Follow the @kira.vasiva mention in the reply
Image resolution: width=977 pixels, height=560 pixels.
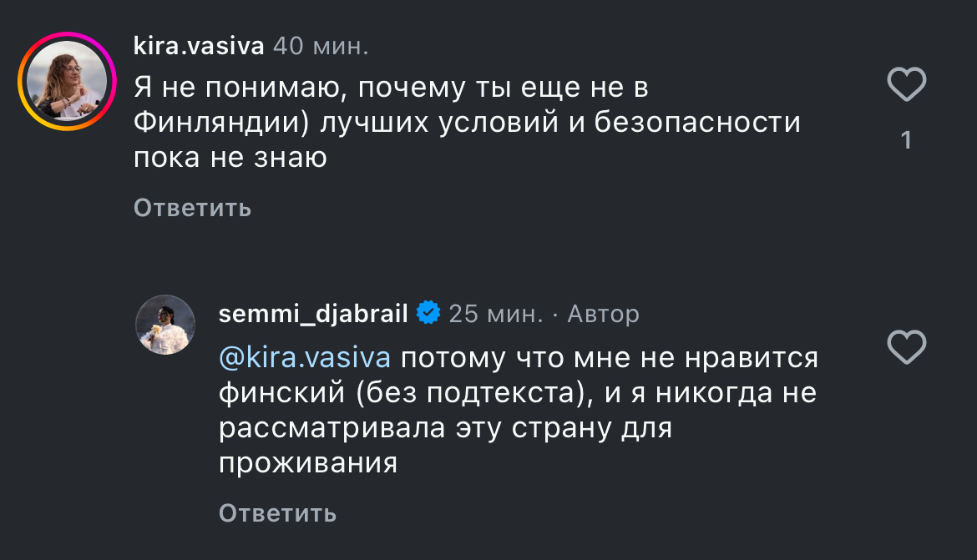click(x=305, y=357)
